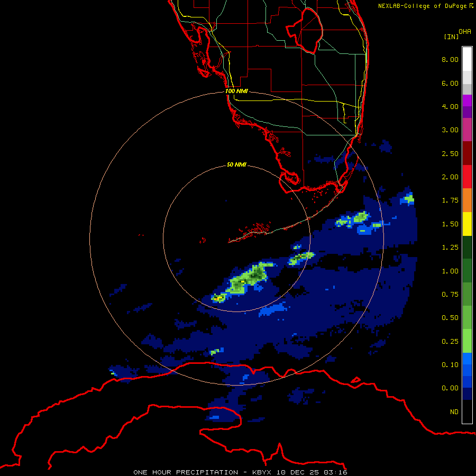The image size is (476, 476).
Task: Click the [IN] units label
Action: coord(451,36)
